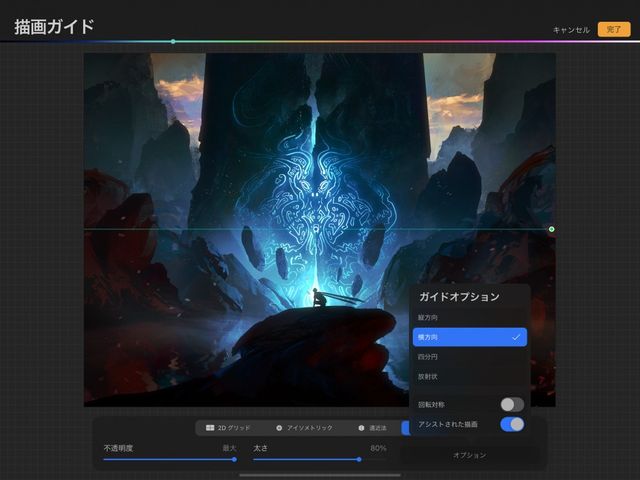Click the ガイドオプション popup title
The width and height of the screenshot is (640, 480).
coord(459,297)
